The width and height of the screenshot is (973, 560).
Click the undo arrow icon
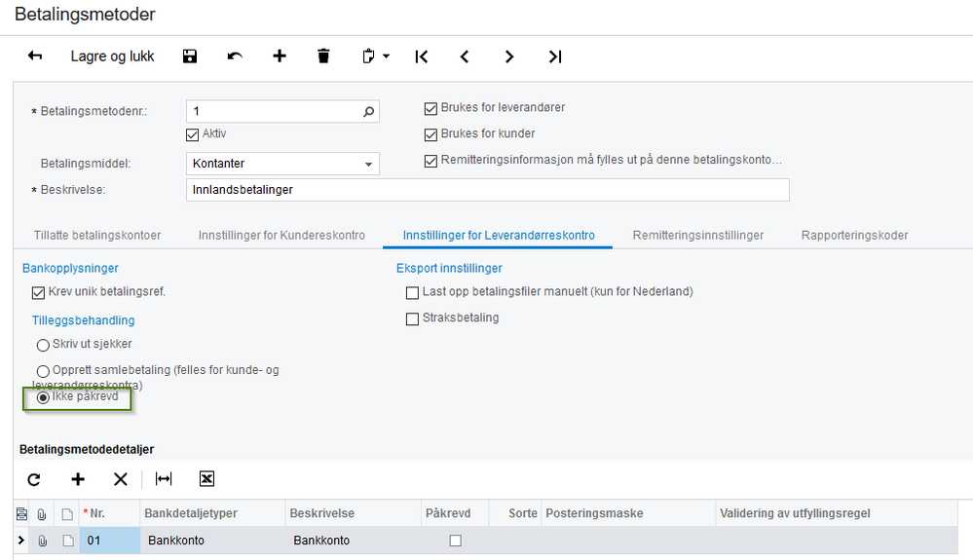(x=235, y=56)
